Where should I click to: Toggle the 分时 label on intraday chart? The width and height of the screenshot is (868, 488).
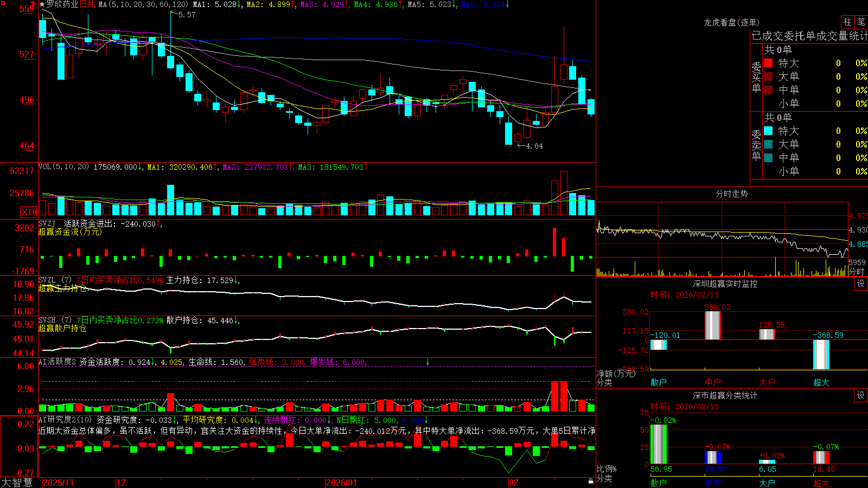(x=857, y=272)
